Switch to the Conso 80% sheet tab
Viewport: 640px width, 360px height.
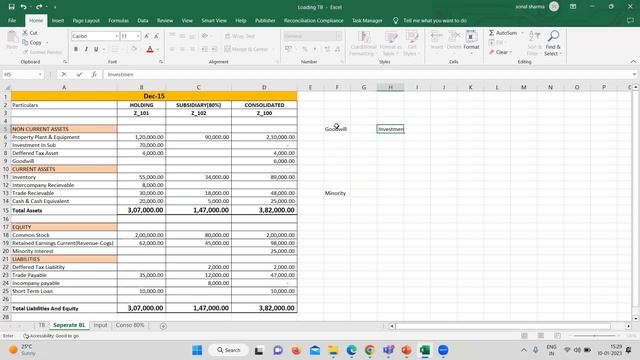[130, 325]
